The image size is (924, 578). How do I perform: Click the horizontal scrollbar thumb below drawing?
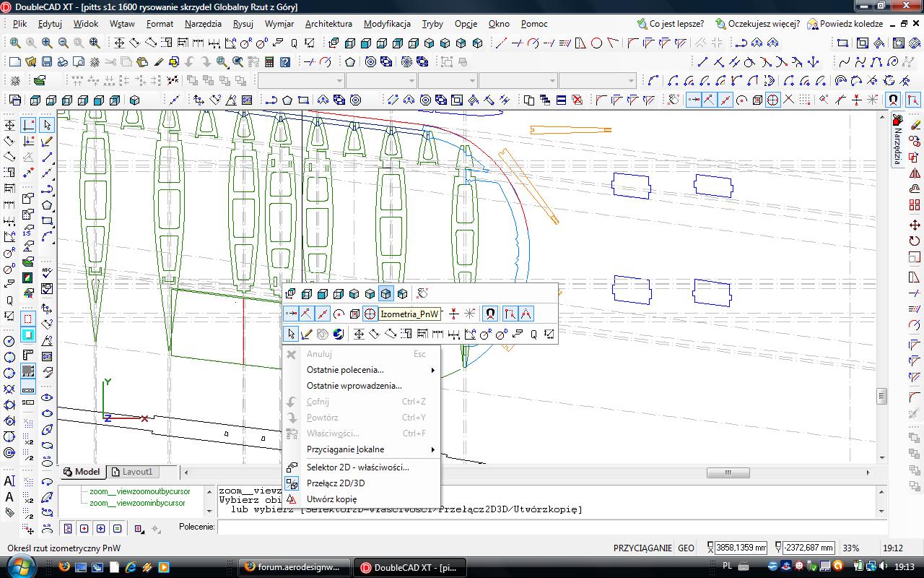[x=728, y=473]
